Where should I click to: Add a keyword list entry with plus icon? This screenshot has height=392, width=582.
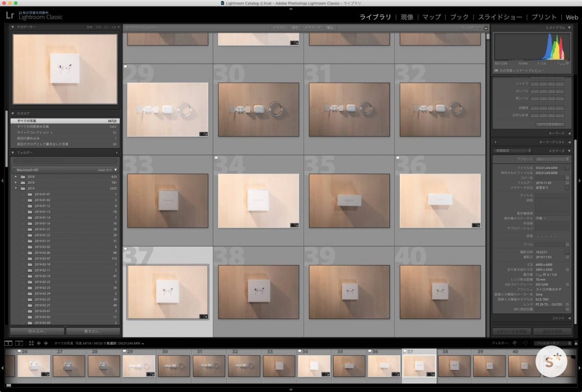495,142
